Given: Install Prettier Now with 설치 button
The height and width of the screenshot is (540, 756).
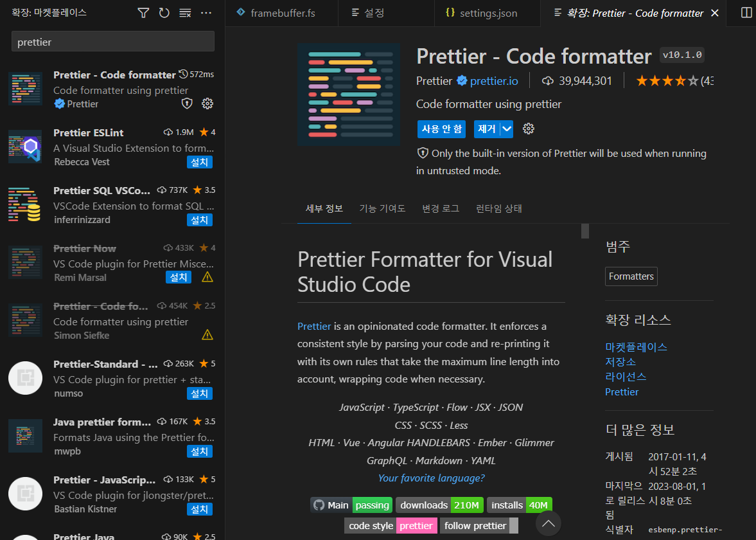Looking at the screenshot, I should [x=179, y=277].
